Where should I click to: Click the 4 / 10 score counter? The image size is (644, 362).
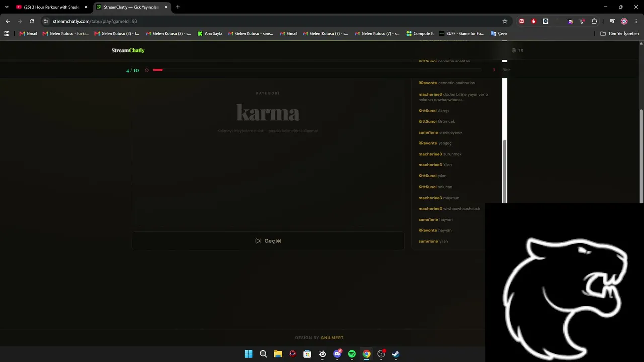tap(132, 70)
